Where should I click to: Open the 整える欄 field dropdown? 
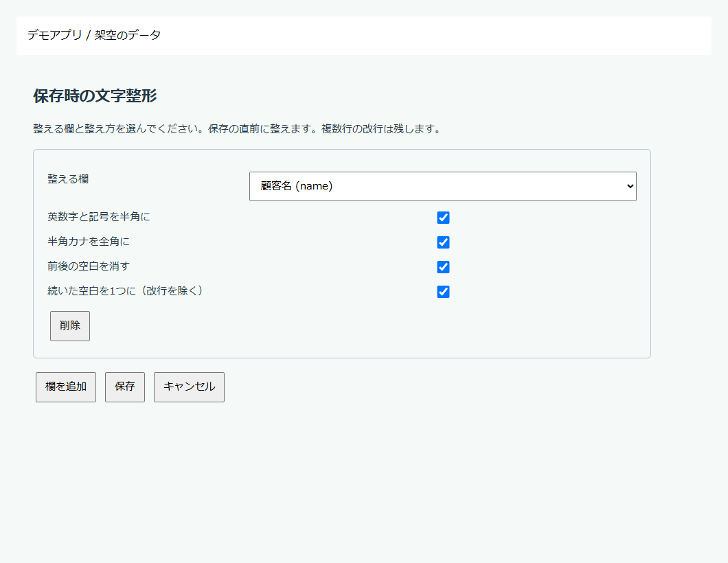442,186
